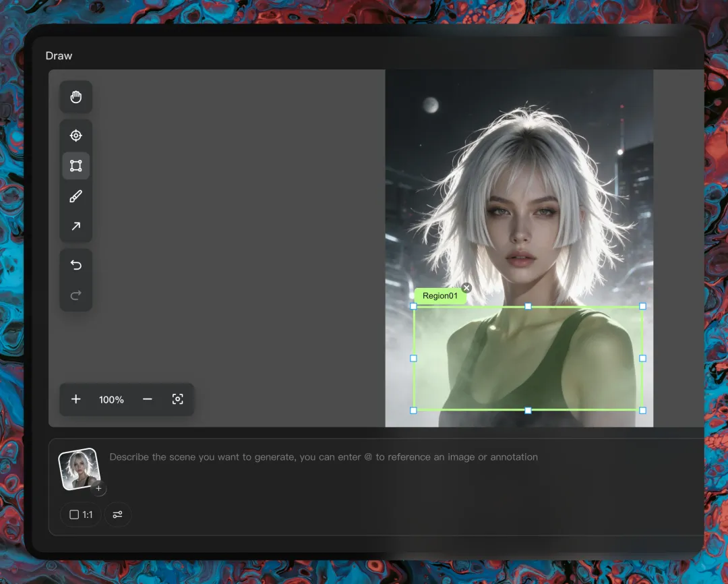
Task: Select the target point tool
Action: tap(75, 136)
